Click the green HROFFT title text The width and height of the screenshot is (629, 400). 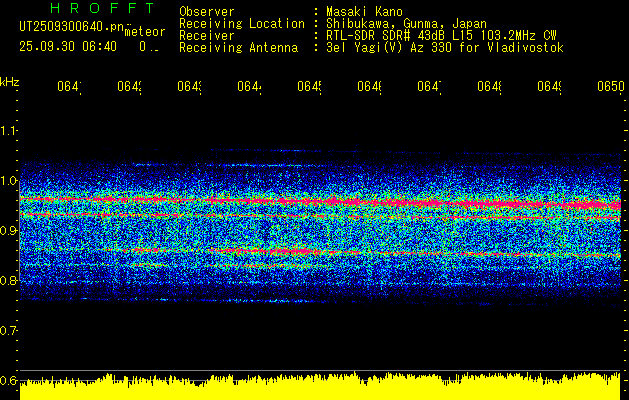[102, 8]
